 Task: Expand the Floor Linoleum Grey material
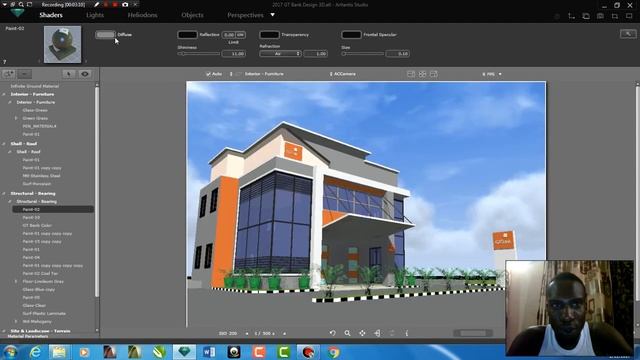point(16,282)
